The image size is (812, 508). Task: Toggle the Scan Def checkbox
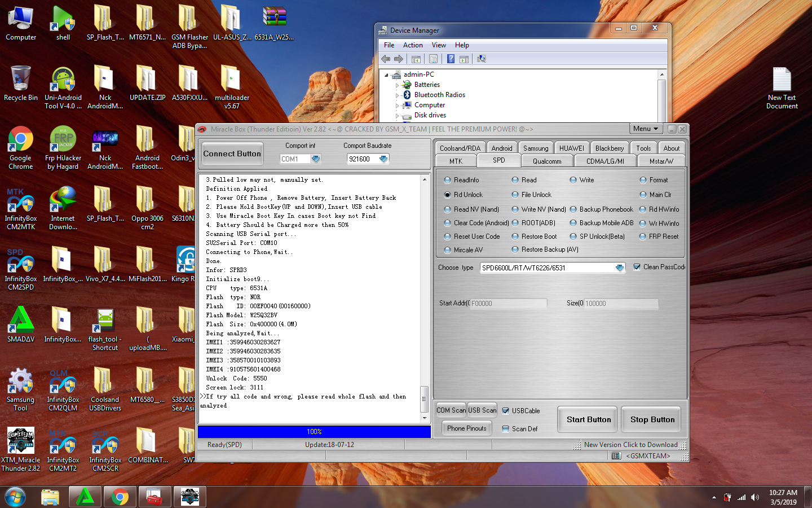point(506,429)
